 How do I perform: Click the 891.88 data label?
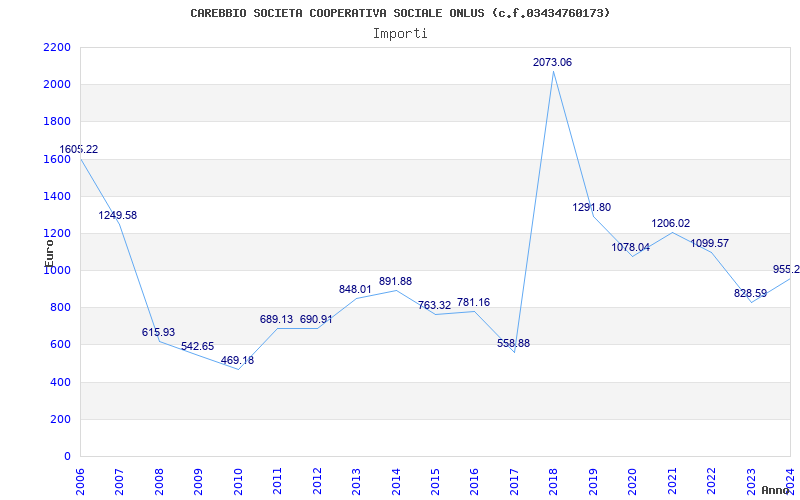click(x=395, y=281)
